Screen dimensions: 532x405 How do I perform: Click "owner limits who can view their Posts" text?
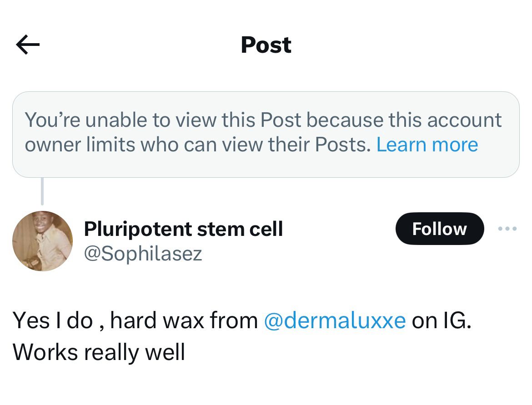[198, 145]
